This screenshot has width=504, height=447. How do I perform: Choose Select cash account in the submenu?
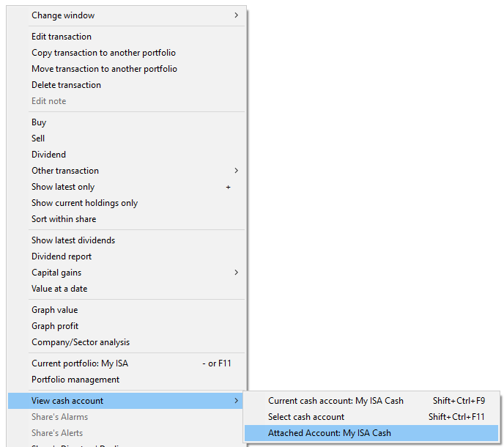(306, 417)
